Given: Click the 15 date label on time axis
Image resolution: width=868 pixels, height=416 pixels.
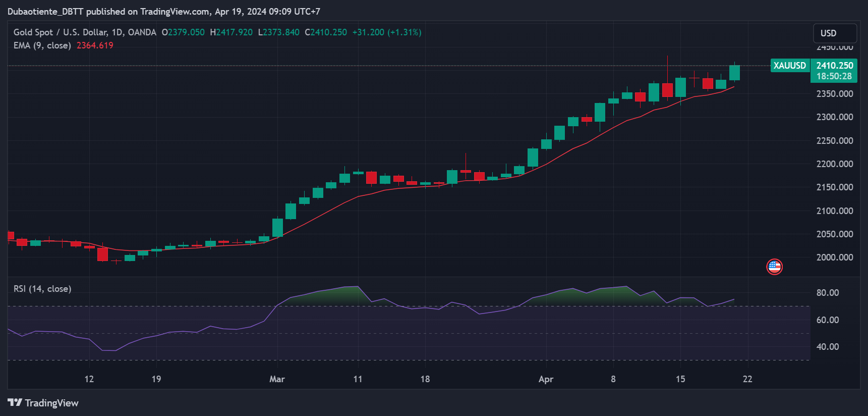Looking at the screenshot, I should pos(680,379).
